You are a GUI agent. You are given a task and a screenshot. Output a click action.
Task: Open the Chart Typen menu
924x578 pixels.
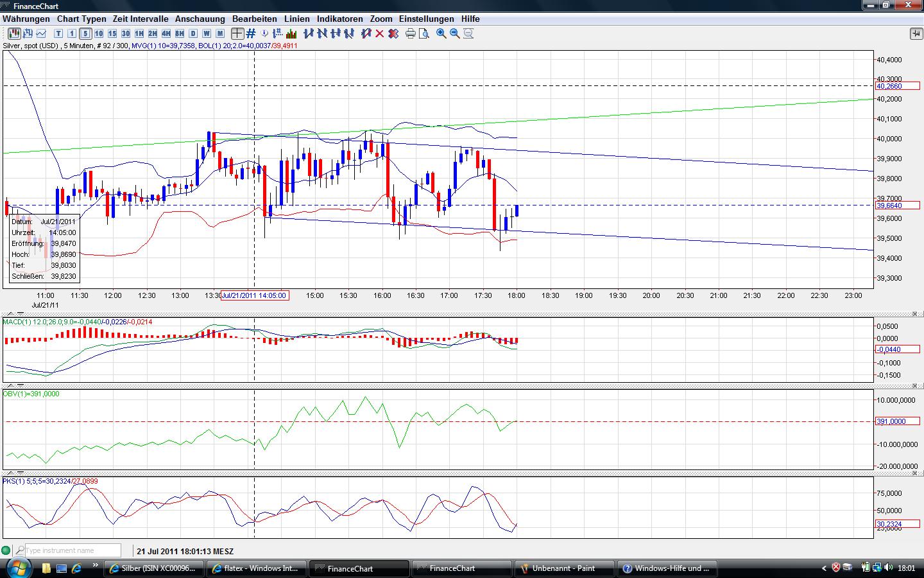(x=81, y=19)
